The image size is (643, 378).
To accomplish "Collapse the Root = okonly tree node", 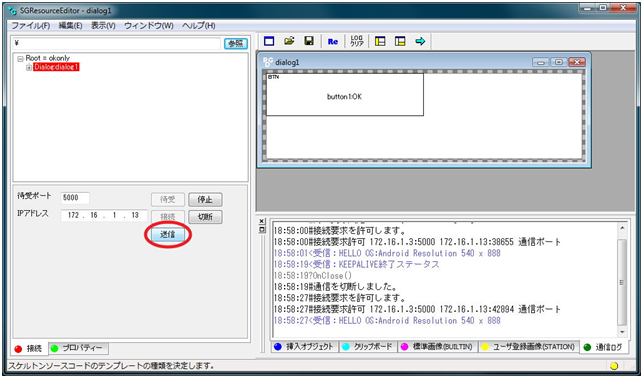I will tap(20, 59).
